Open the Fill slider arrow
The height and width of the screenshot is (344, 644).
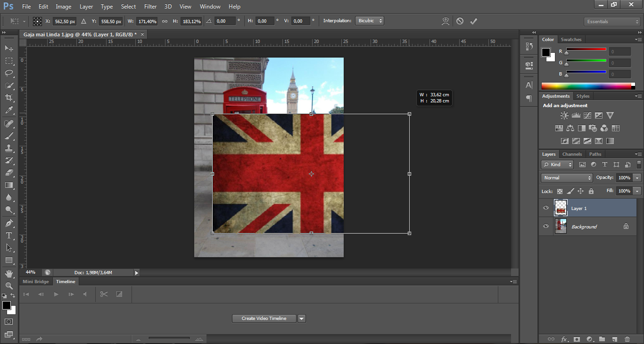[637, 191]
